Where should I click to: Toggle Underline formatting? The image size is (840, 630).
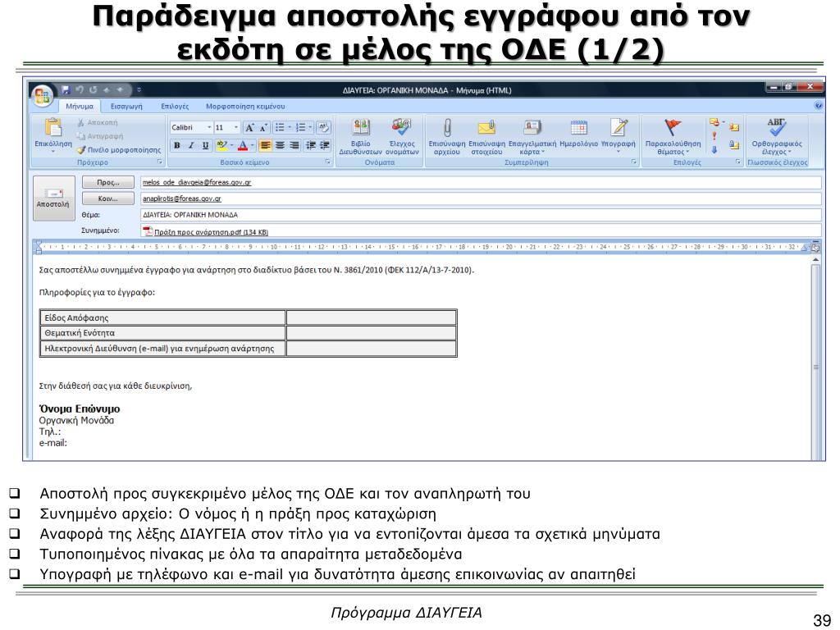204,145
